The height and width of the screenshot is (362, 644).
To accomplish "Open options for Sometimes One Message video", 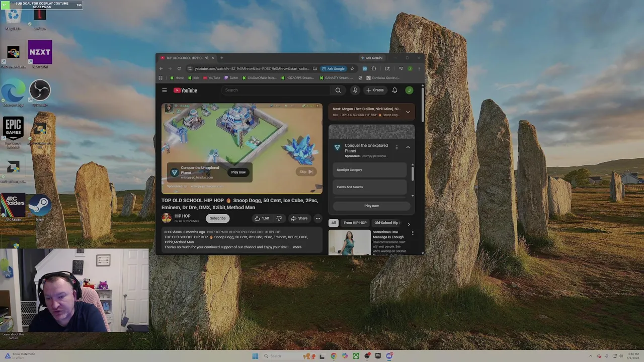I will 413,233.
